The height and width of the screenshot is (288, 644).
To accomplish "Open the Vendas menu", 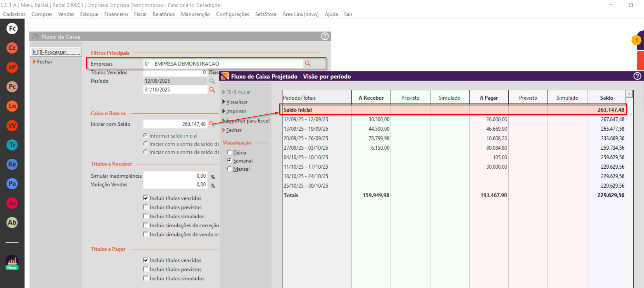I will pos(66,14).
